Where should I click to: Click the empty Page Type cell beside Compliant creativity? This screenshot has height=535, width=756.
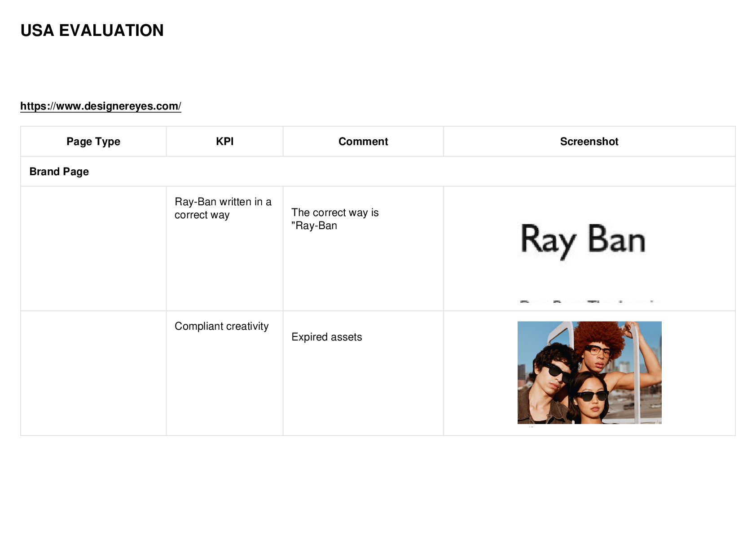[x=93, y=373]
